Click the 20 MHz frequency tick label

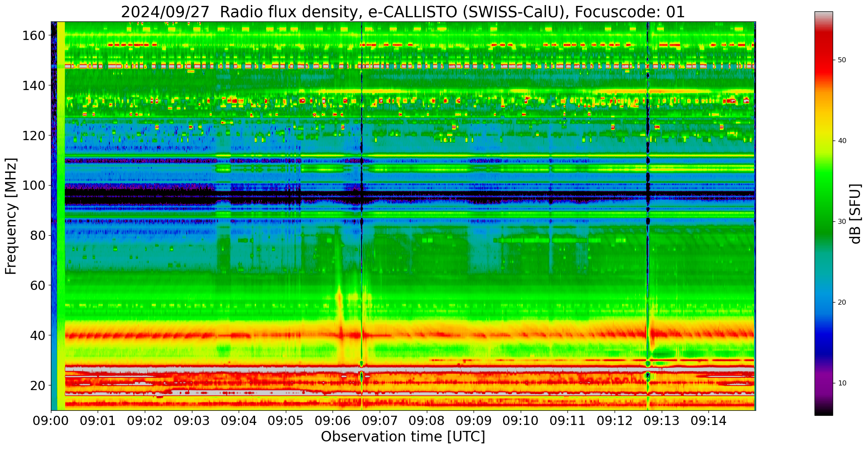38,385
